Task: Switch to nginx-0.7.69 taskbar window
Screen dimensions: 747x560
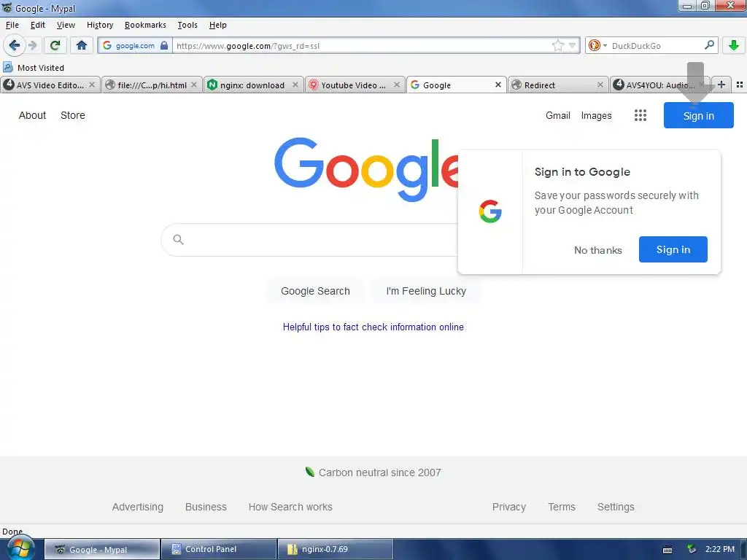Action: [x=335, y=549]
